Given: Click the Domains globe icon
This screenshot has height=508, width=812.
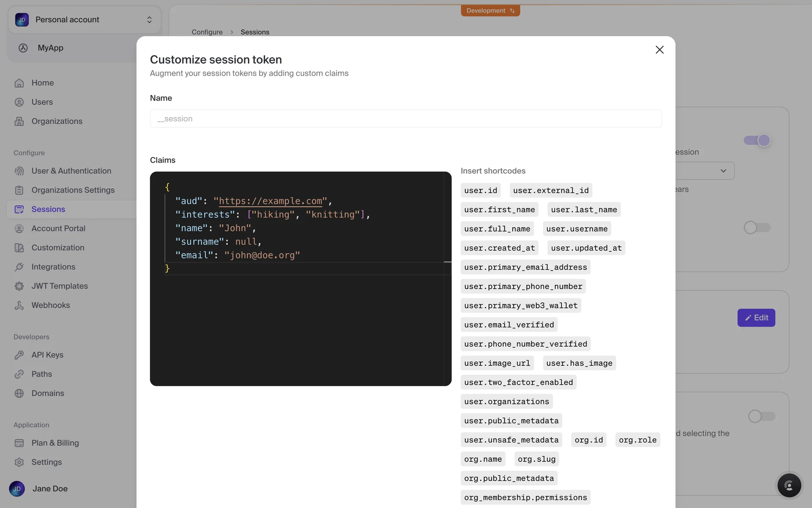Looking at the screenshot, I should pyautogui.click(x=19, y=393).
